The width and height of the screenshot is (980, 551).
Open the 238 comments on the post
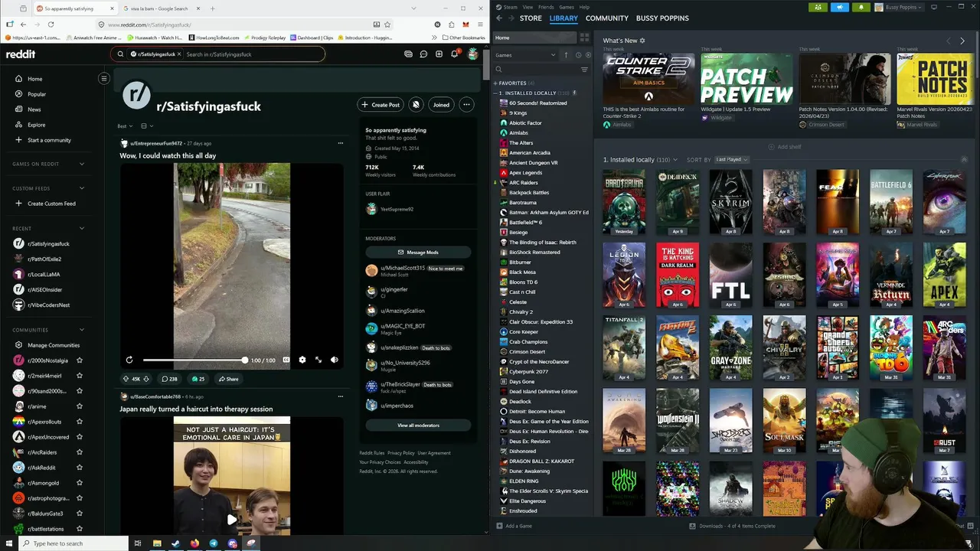[169, 379]
